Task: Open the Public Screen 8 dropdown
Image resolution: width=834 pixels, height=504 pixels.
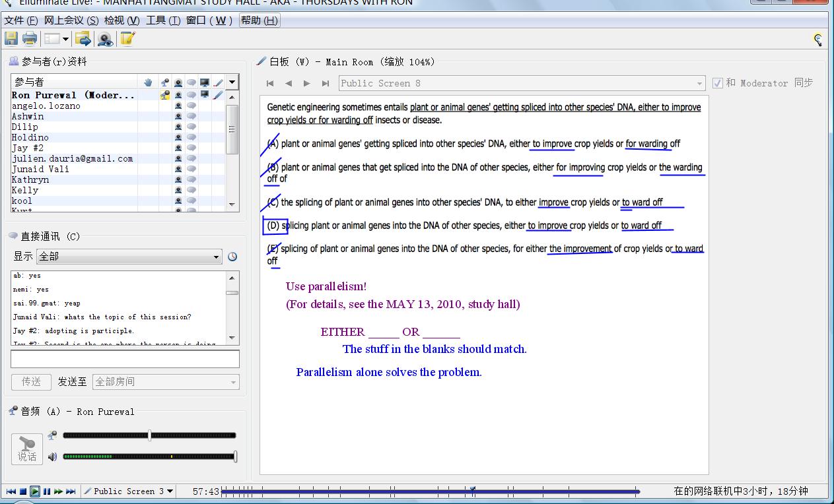Action: (522, 83)
